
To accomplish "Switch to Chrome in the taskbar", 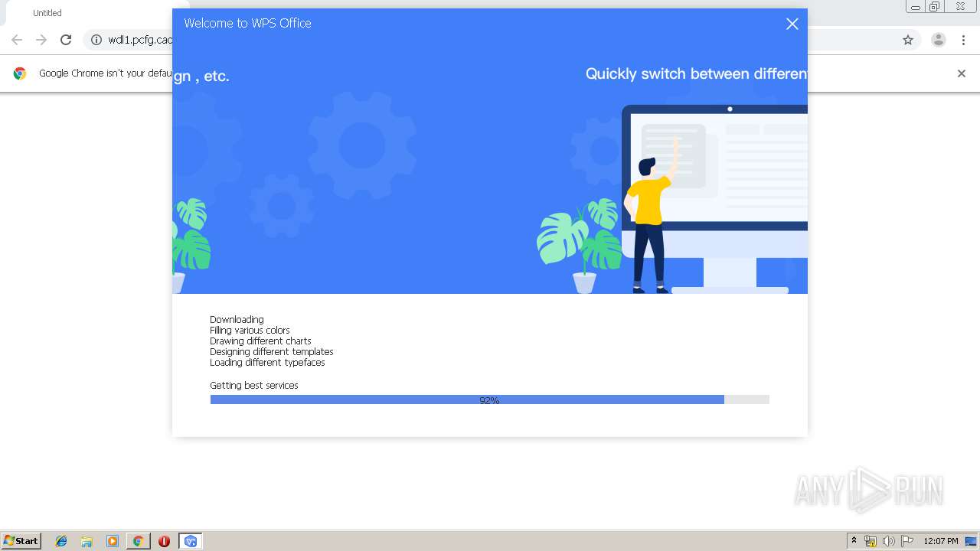I will (138, 541).
